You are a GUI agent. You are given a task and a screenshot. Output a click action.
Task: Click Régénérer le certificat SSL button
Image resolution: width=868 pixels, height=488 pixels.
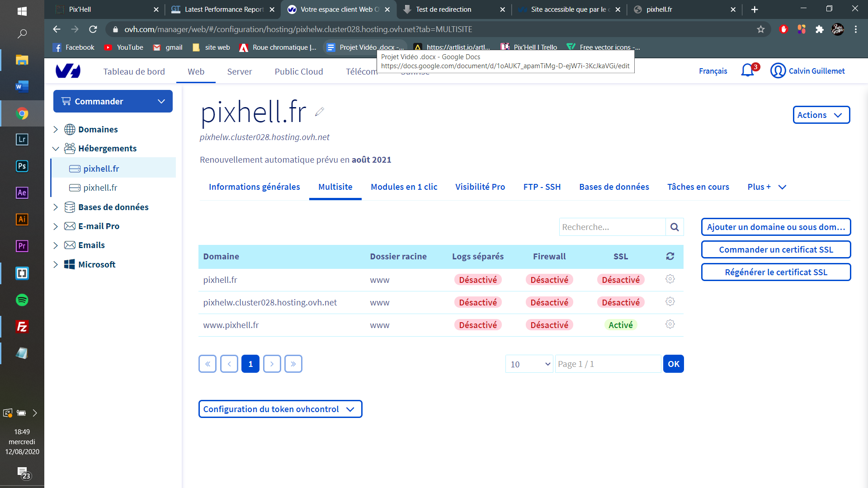coord(776,272)
